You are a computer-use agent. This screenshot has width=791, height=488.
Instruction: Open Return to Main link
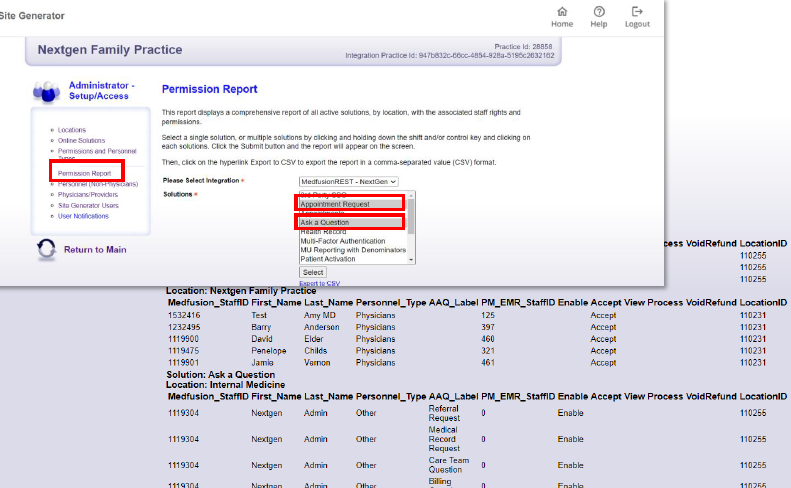(95, 250)
